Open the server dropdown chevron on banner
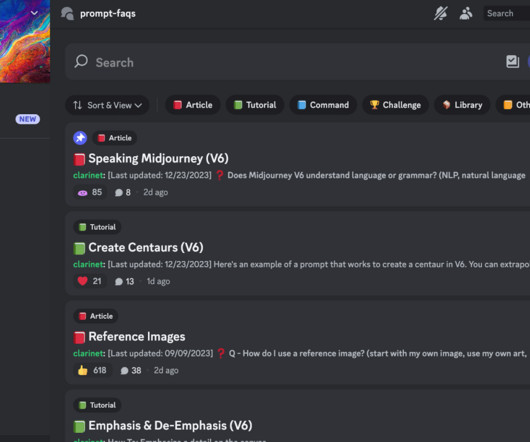This screenshot has height=442, width=530. (34, 13)
